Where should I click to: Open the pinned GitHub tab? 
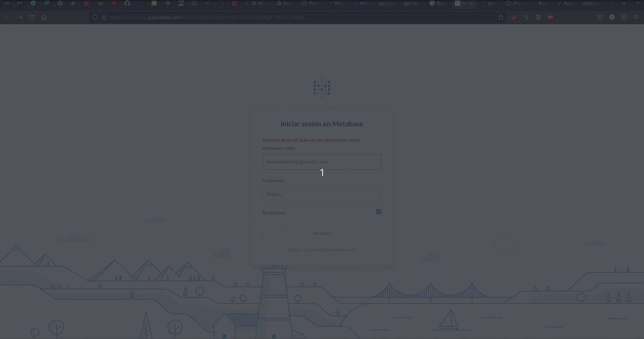(127, 3)
